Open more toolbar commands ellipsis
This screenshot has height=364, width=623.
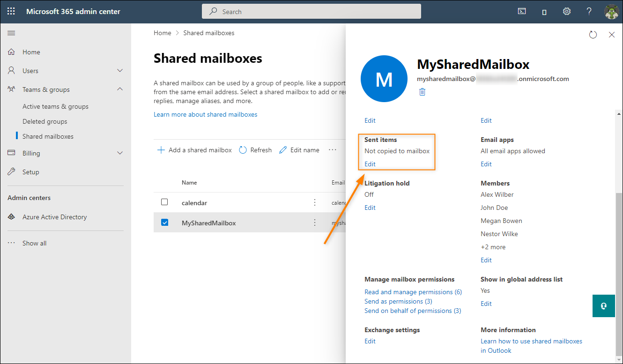pos(333,150)
